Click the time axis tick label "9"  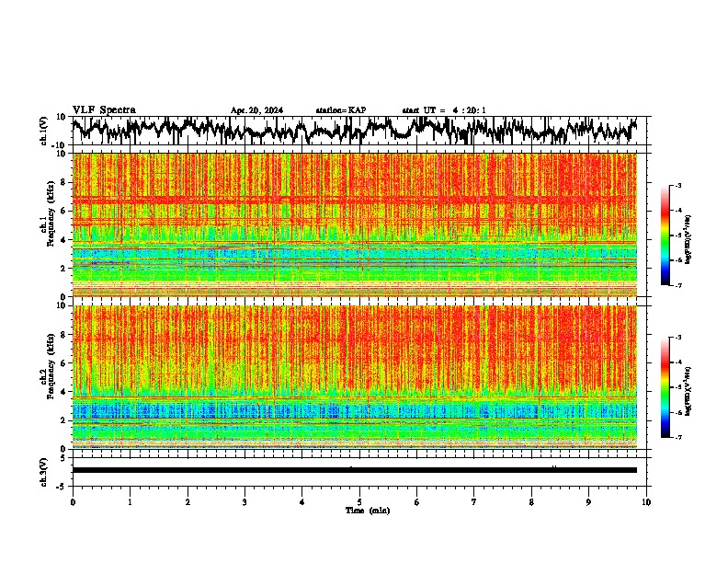point(588,502)
